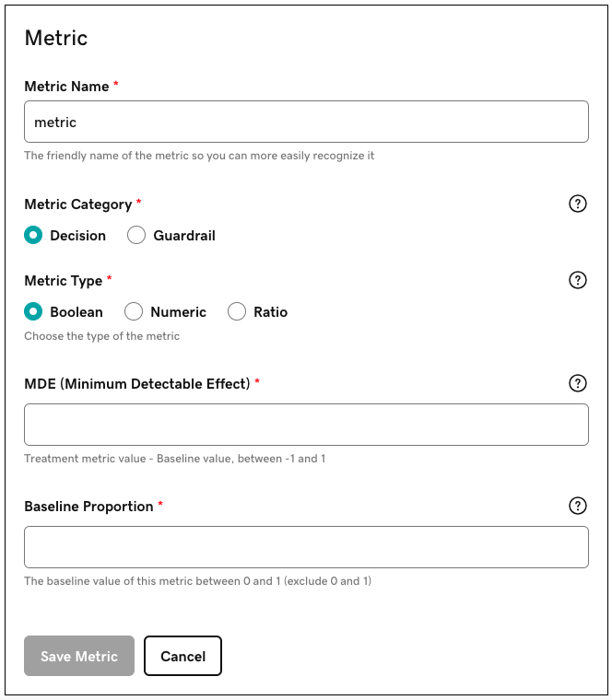Click the 'Baseline Proportion' label text
The height and width of the screenshot is (700, 612).
click(x=88, y=506)
